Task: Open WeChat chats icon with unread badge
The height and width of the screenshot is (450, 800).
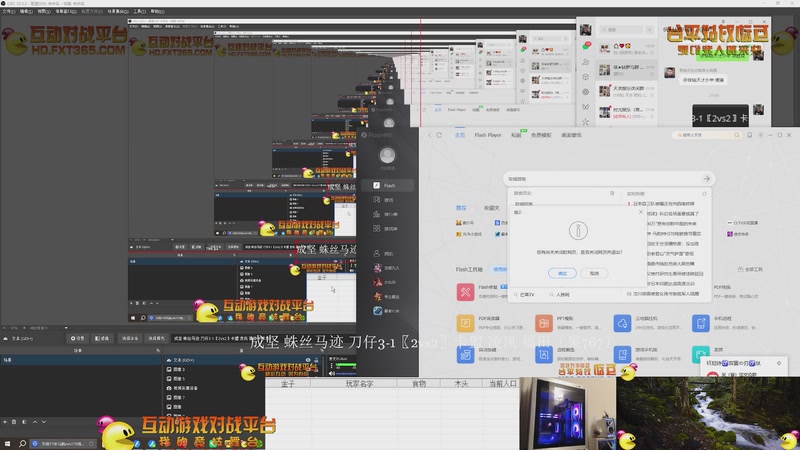Action: tap(586, 46)
